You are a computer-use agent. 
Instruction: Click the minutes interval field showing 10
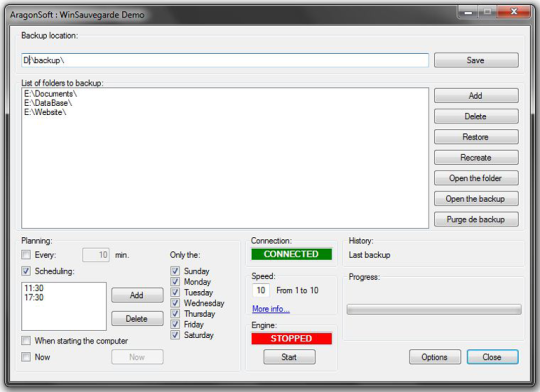pos(96,255)
